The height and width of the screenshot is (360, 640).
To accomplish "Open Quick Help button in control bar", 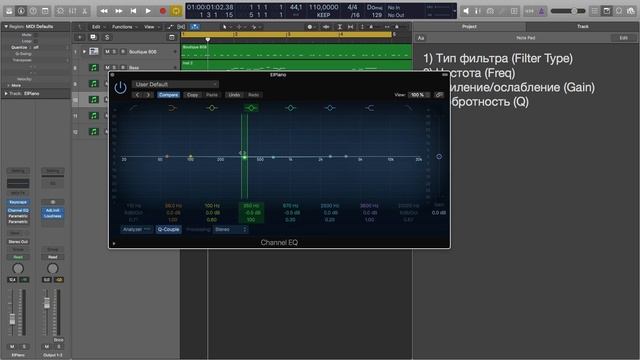I will tap(33, 11).
